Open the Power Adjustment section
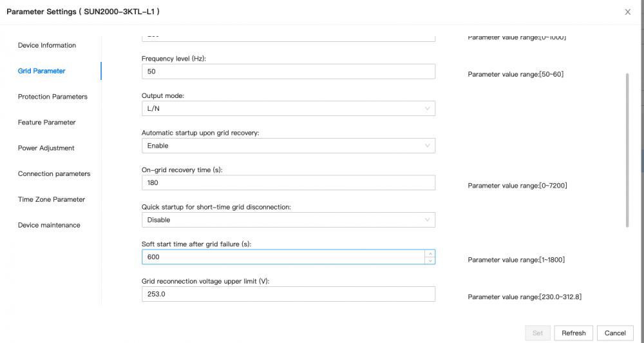This screenshot has width=644, height=343. pos(46,148)
